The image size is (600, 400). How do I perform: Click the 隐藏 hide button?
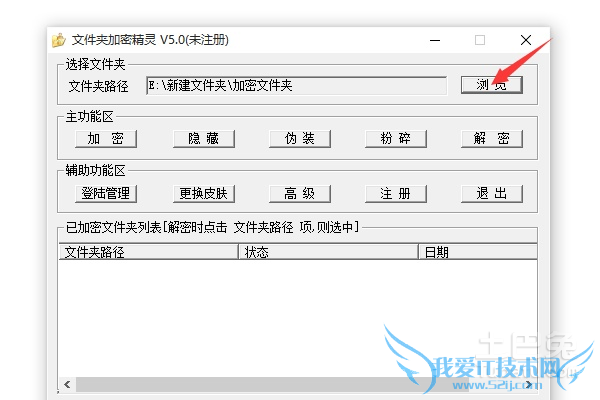coord(204,139)
